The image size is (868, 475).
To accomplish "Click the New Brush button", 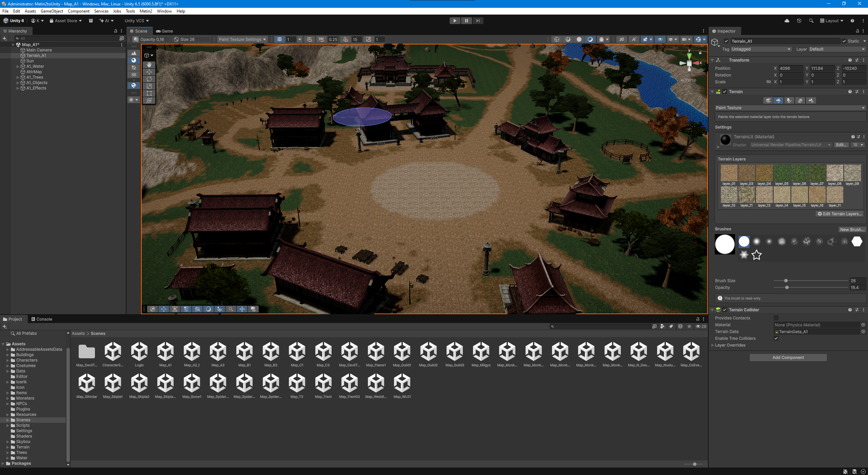I will (852, 229).
